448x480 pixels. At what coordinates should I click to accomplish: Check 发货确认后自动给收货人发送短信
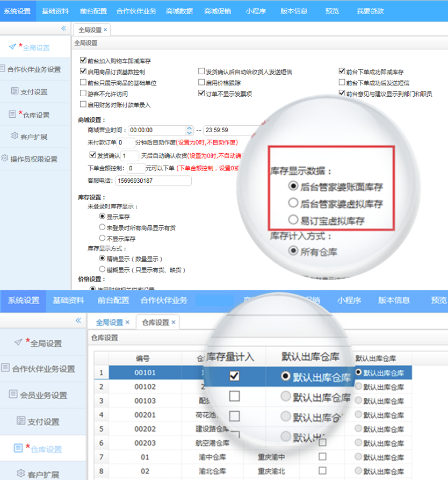tap(201, 71)
